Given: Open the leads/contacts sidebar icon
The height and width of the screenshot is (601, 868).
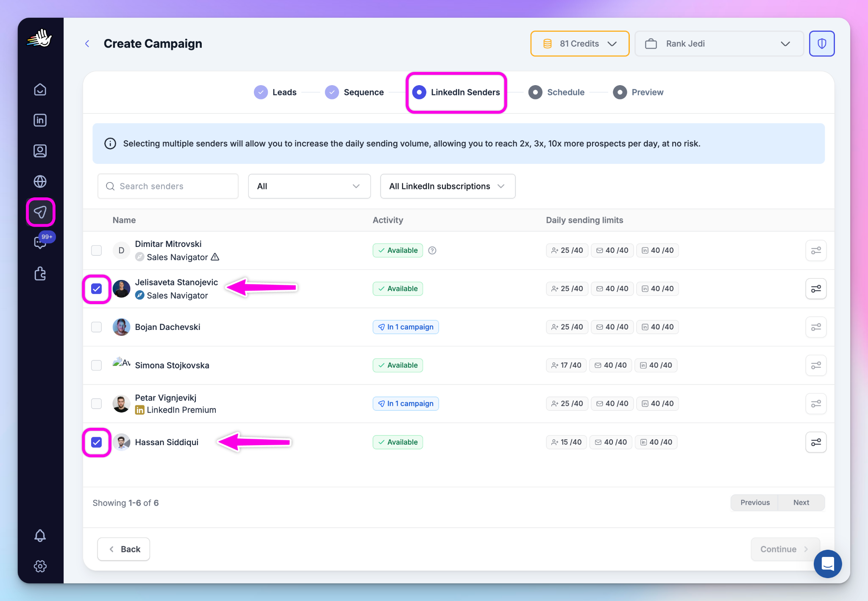Looking at the screenshot, I should click(x=40, y=151).
